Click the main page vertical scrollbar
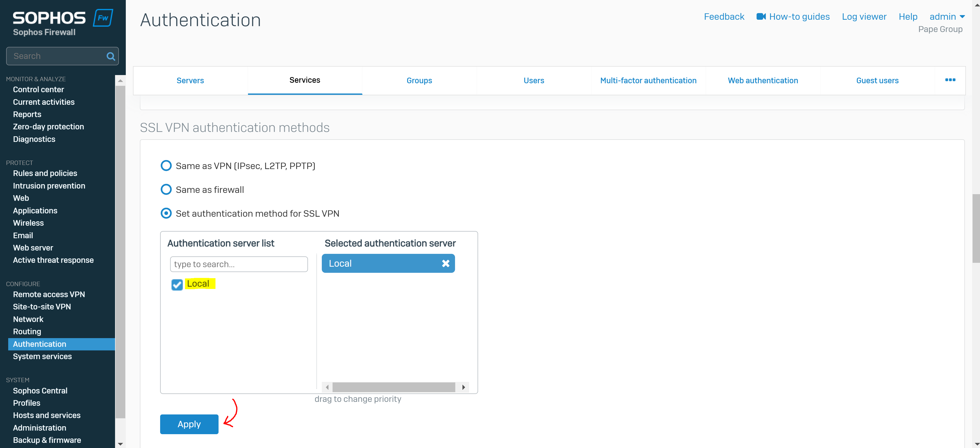Screen dimensions: 980x448 [x=976, y=228]
